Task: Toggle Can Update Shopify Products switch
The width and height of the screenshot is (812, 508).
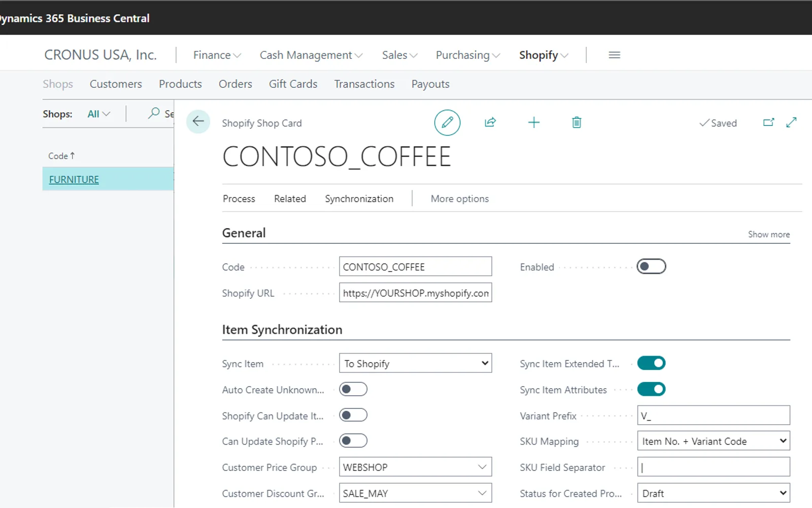Action: pyautogui.click(x=353, y=441)
